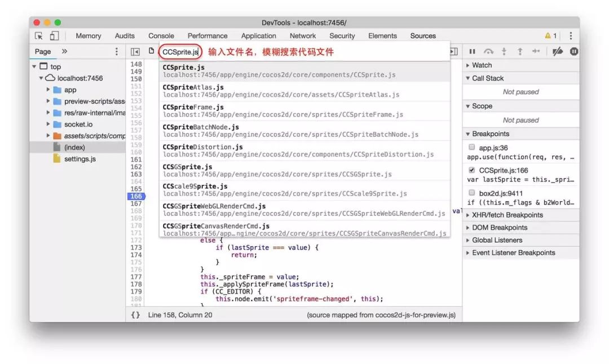Expand the app folder arrow
The height and width of the screenshot is (364, 609).
[48, 90]
